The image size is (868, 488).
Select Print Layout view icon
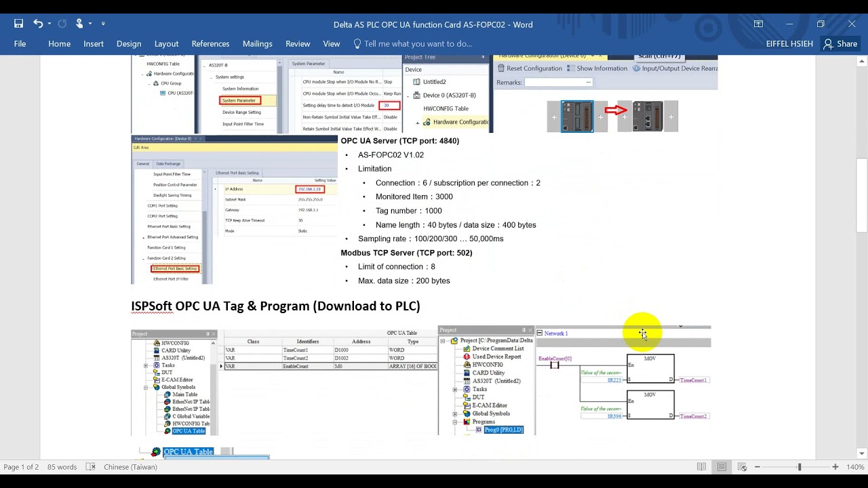coord(722,467)
